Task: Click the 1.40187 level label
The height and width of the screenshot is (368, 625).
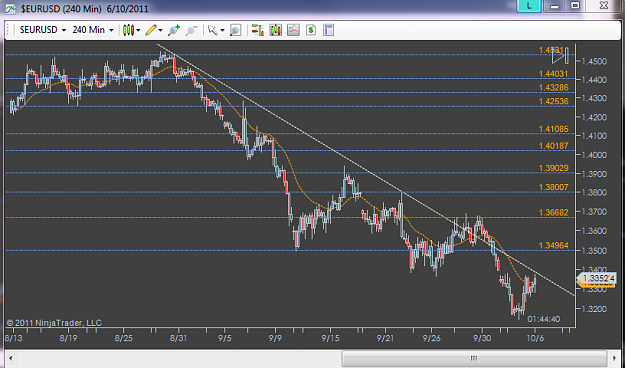Action: 553,146
